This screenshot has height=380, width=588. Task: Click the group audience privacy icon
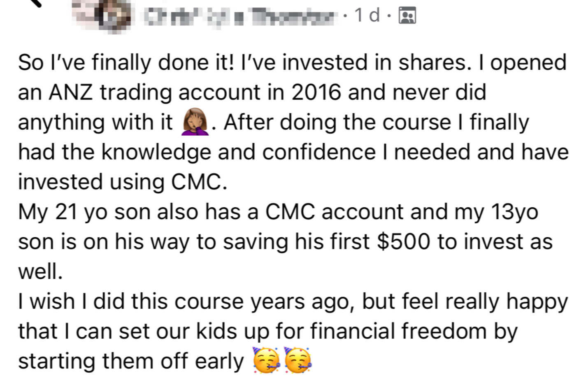click(x=407, y=16)
